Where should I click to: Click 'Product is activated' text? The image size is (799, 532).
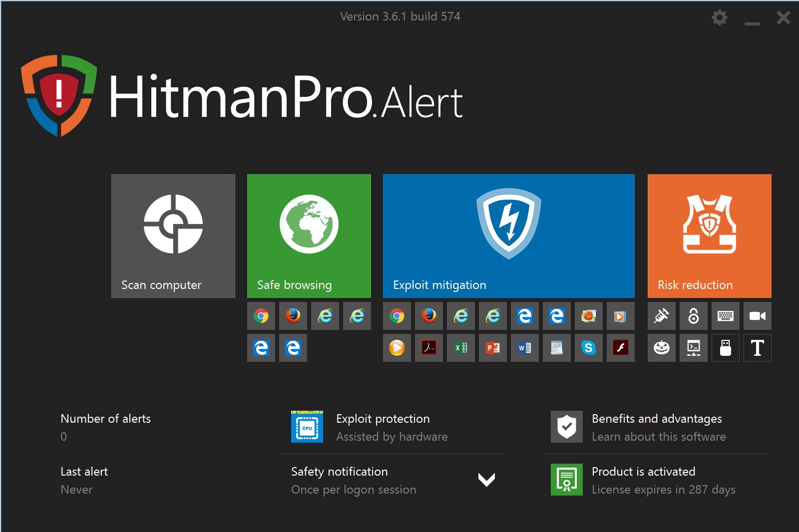[x=643, y=472]
